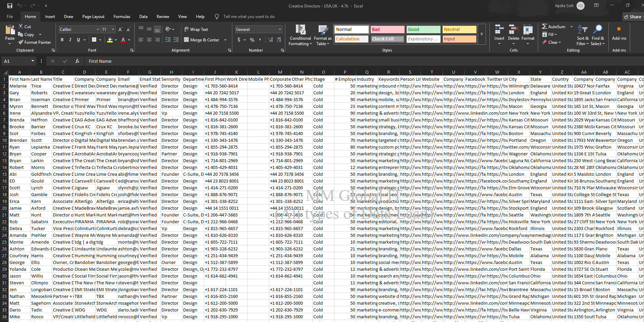
Task: Open the General number format dropdown
Action: pos(280,30)
